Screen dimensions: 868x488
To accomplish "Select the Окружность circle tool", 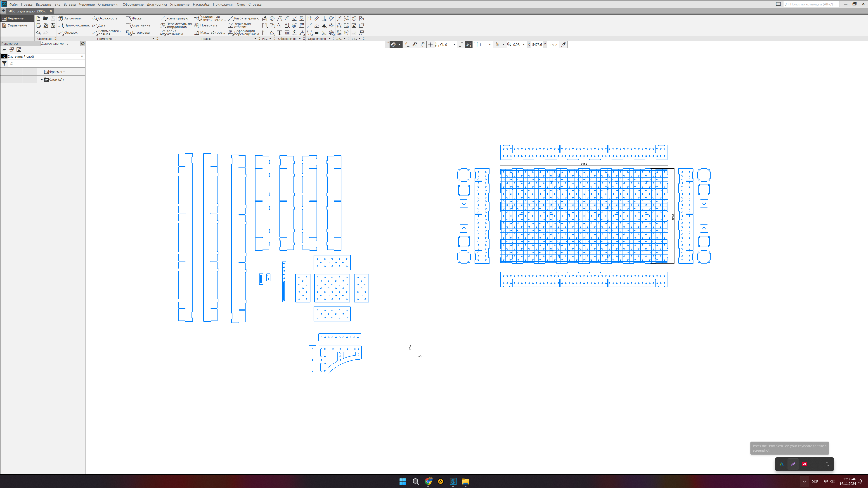I will pyautogui.click(x=105, y=18).
